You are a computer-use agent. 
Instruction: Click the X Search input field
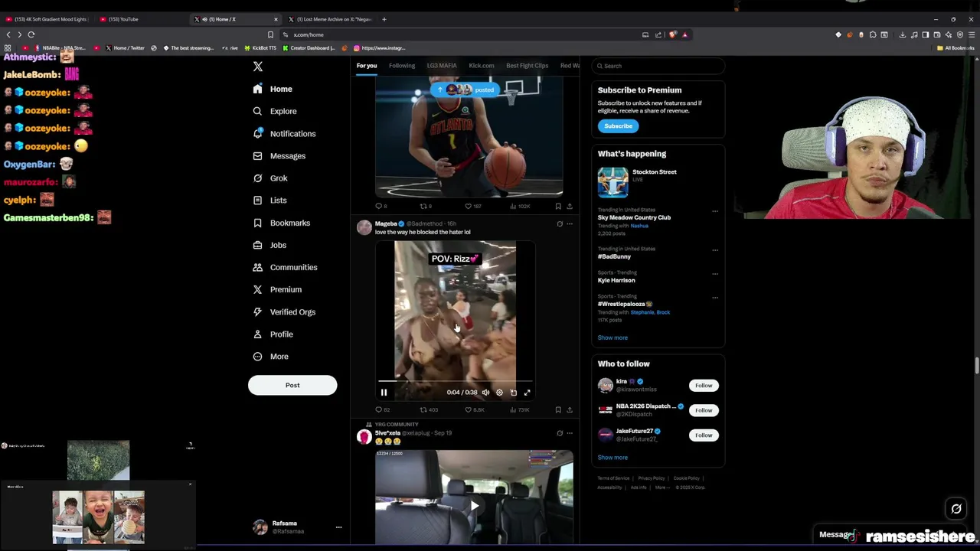(658, 66)
